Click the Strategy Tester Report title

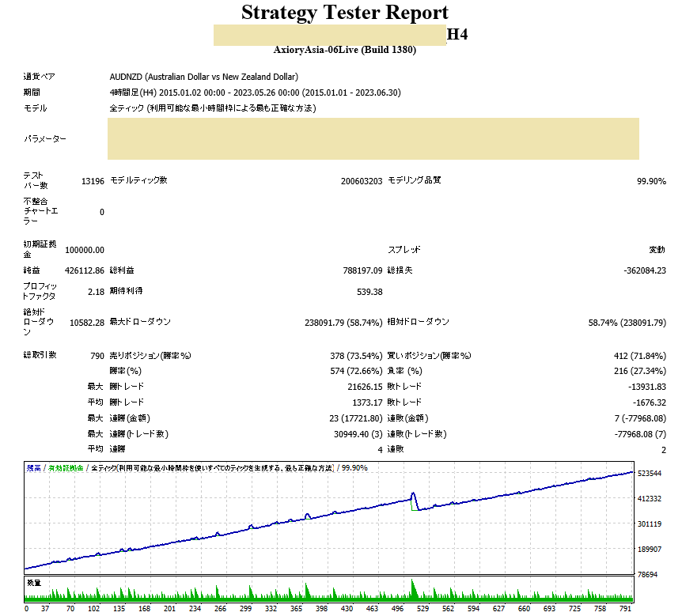click(x=344, y=13)
